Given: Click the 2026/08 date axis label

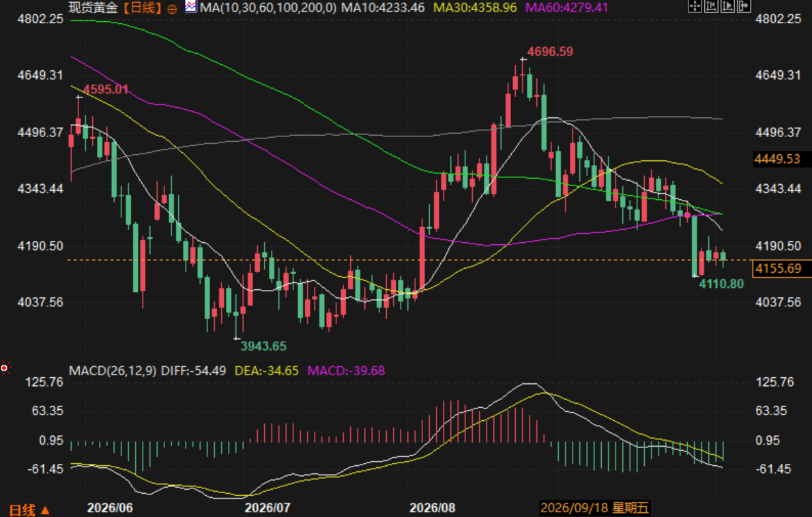Looking at the screenshot, I should [433, 508].
